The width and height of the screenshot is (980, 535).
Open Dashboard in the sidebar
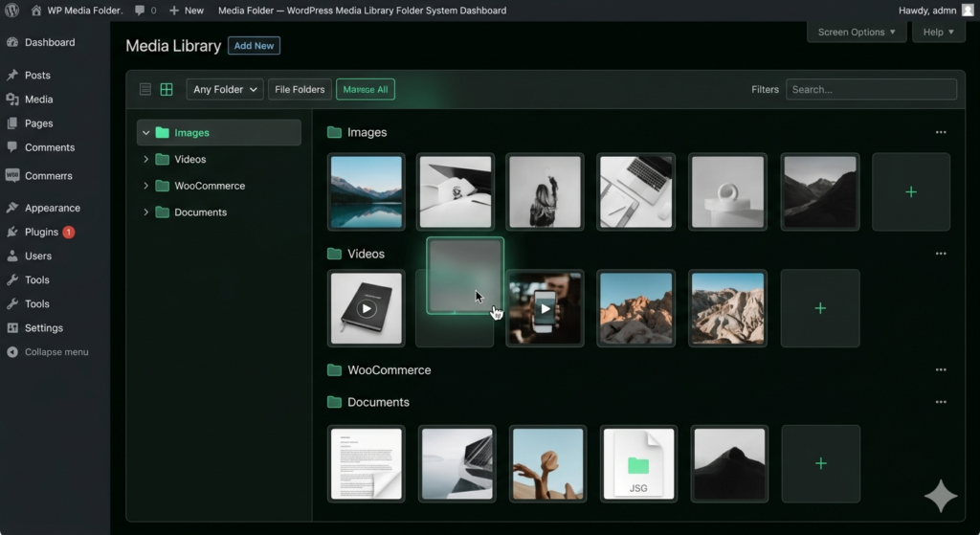point(50,42)
